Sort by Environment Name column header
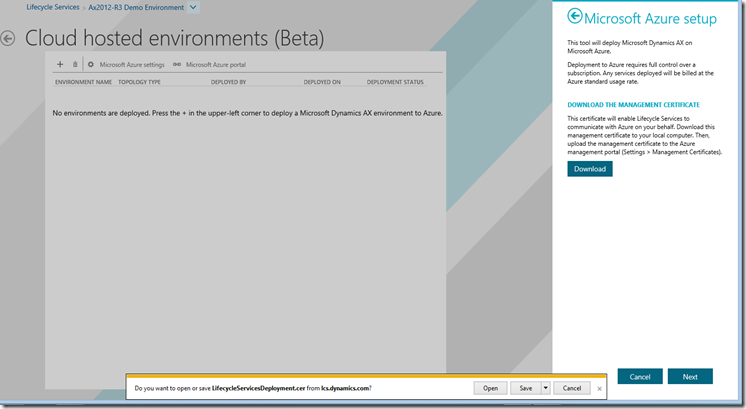The image size is (746, 409). (x=83, y=82)
